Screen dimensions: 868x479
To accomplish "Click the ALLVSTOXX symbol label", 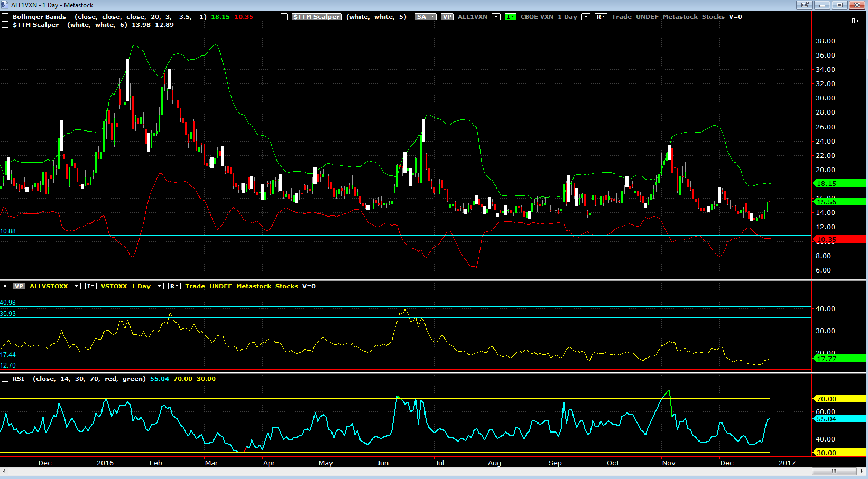I will pyautogui.click(x=49, y=286).
